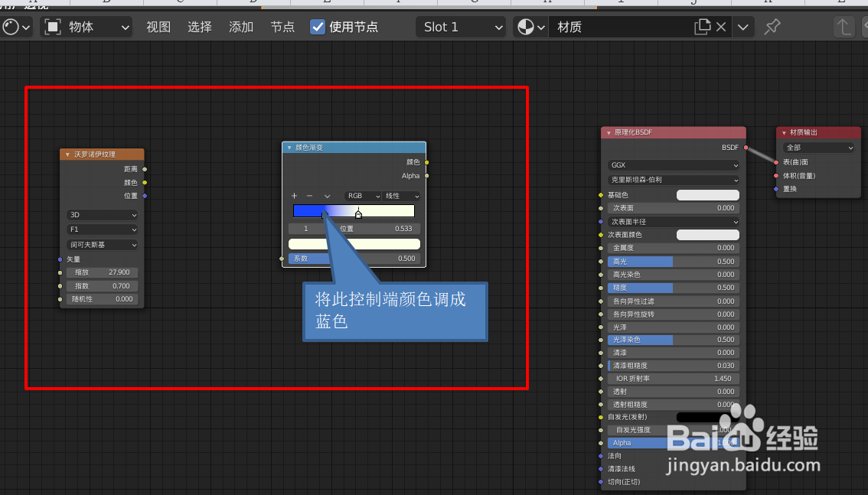Open the material browser sphere icon
The image size is (868, 495).
tap(525, 26)
